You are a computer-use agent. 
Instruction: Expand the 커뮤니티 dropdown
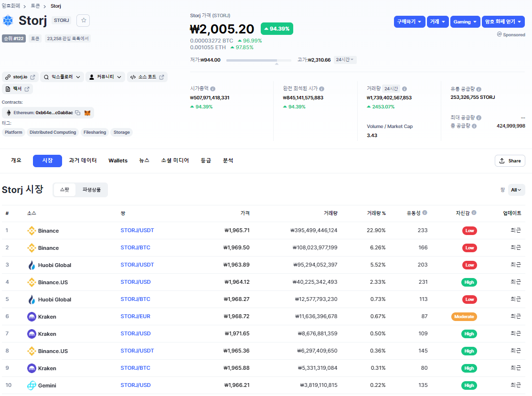tap(105, 77)
